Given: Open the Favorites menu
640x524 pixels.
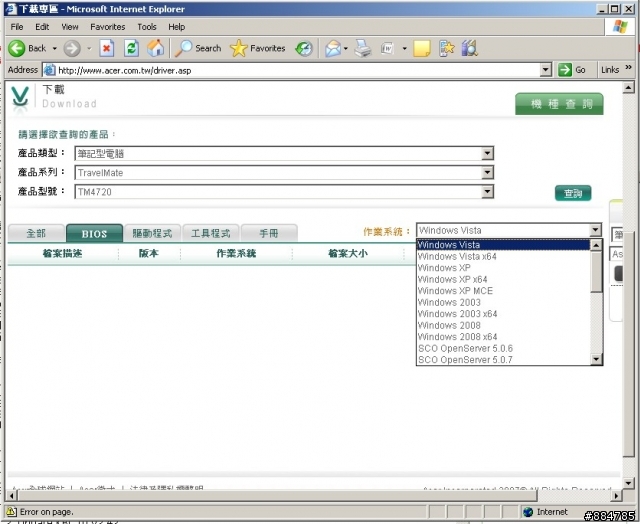Looking at the screenshot, I should tap(108, 27).
